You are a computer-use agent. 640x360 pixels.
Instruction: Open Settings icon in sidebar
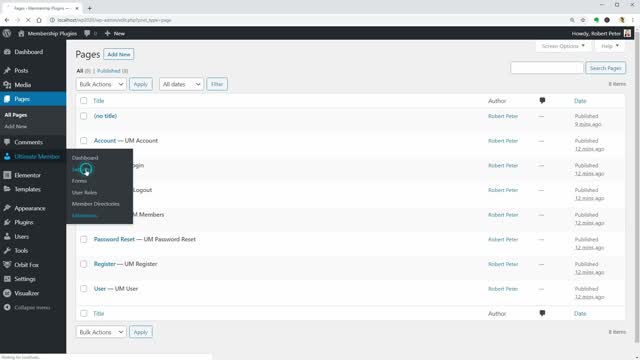7,279
